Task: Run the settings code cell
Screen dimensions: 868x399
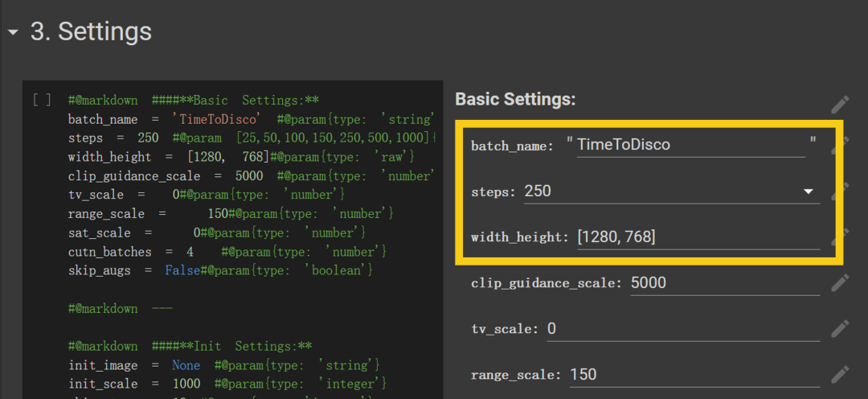Action: 42,101
